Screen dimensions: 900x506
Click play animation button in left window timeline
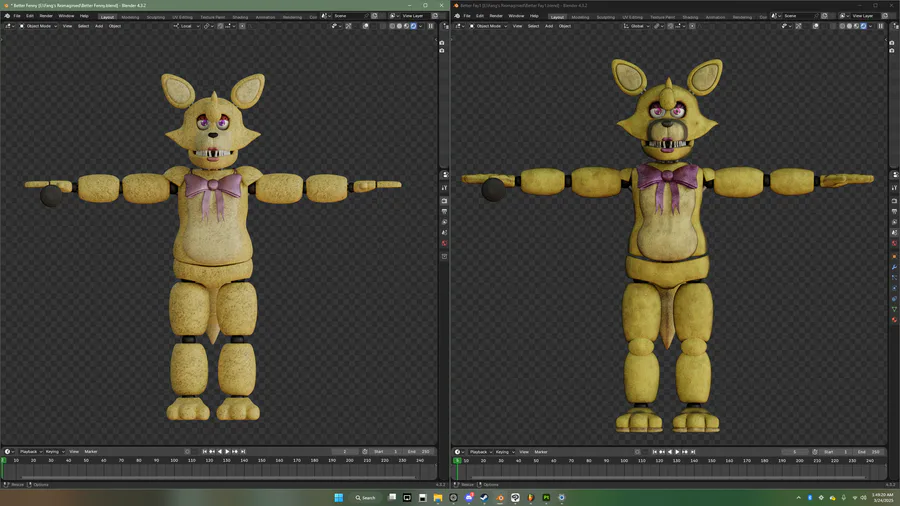(x=227, y=451)
